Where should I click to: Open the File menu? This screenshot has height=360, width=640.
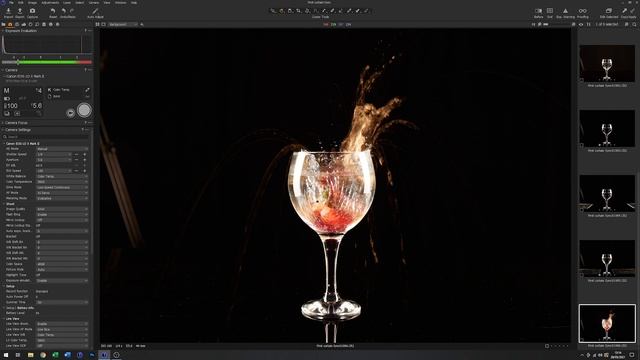pos(11,2)
